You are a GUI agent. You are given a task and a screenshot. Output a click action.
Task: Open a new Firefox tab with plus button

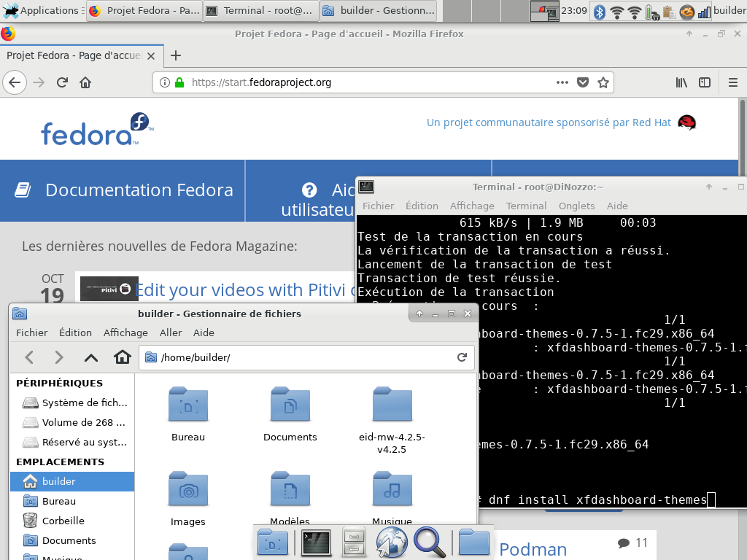(x=176, y=55)
